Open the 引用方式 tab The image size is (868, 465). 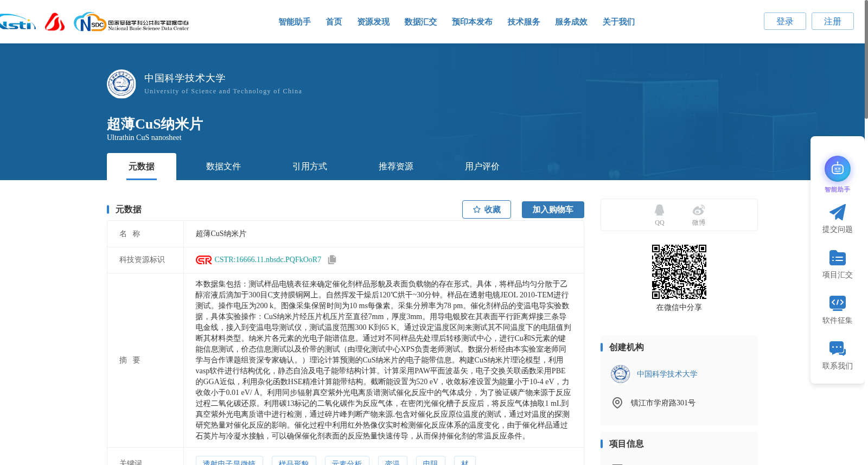click(310, 167)
